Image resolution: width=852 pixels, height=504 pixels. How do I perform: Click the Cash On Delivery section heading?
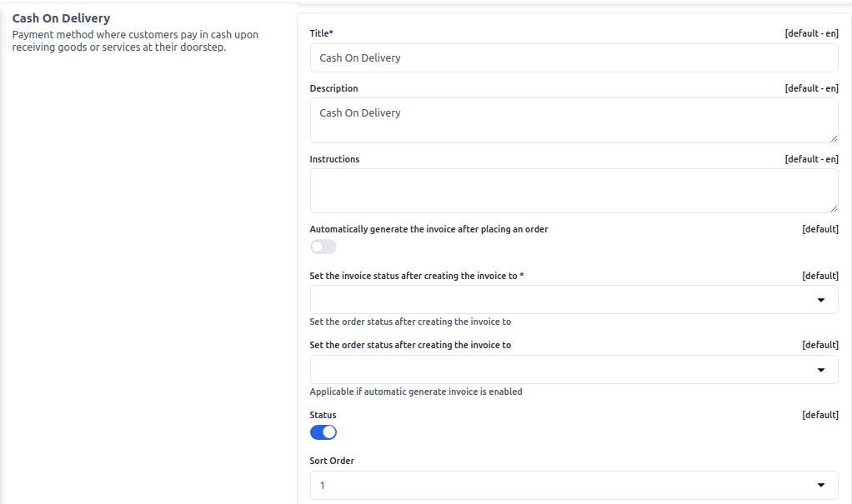[x=61, y=18]
